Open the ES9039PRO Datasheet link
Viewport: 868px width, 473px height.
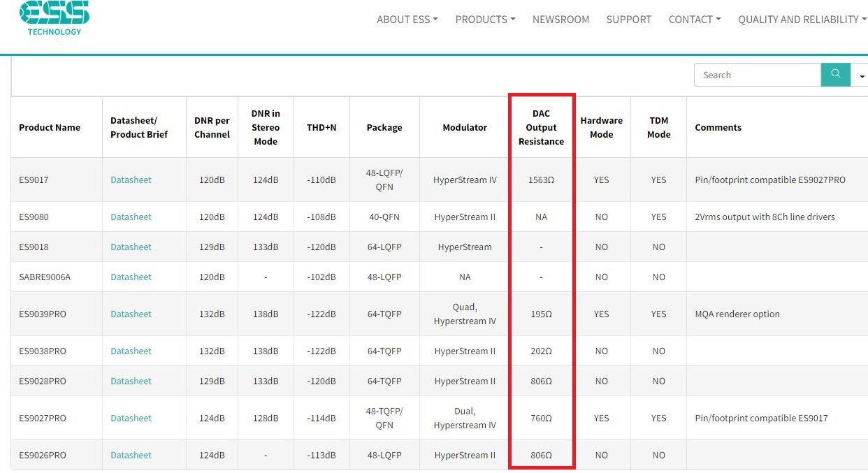click(x=131, y=314)
